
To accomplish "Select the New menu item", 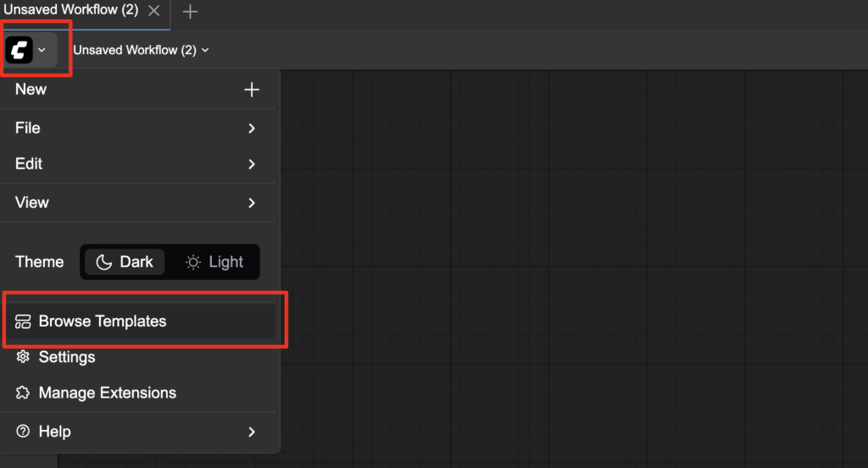I will click(x=31, y=89).
